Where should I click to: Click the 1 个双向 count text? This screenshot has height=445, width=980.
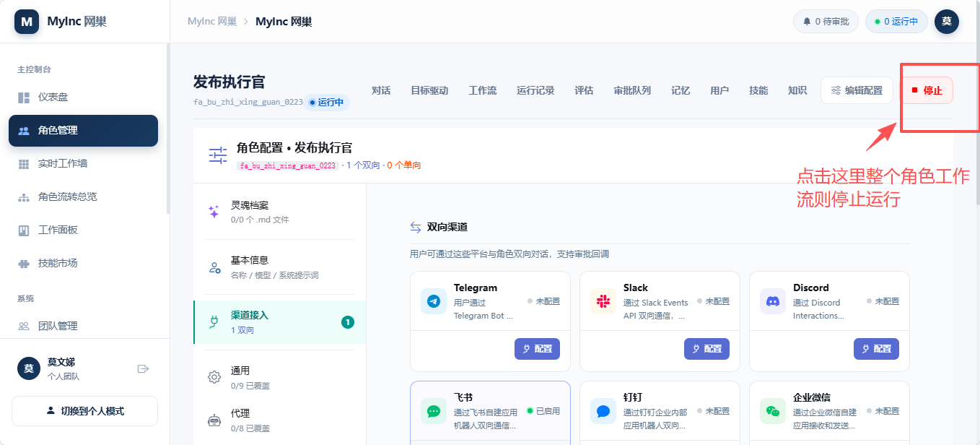[363, 165]
